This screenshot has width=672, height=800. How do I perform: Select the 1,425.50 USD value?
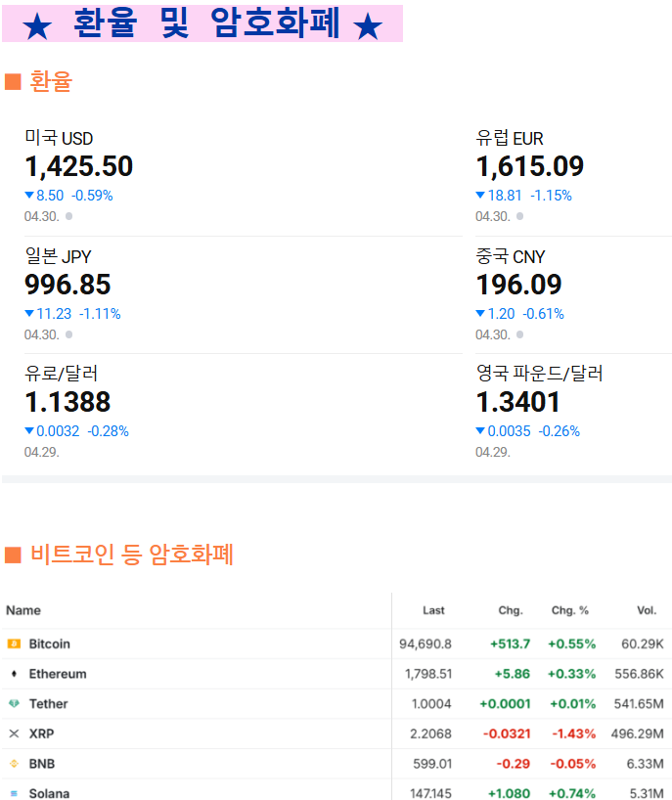coord(79,166)
